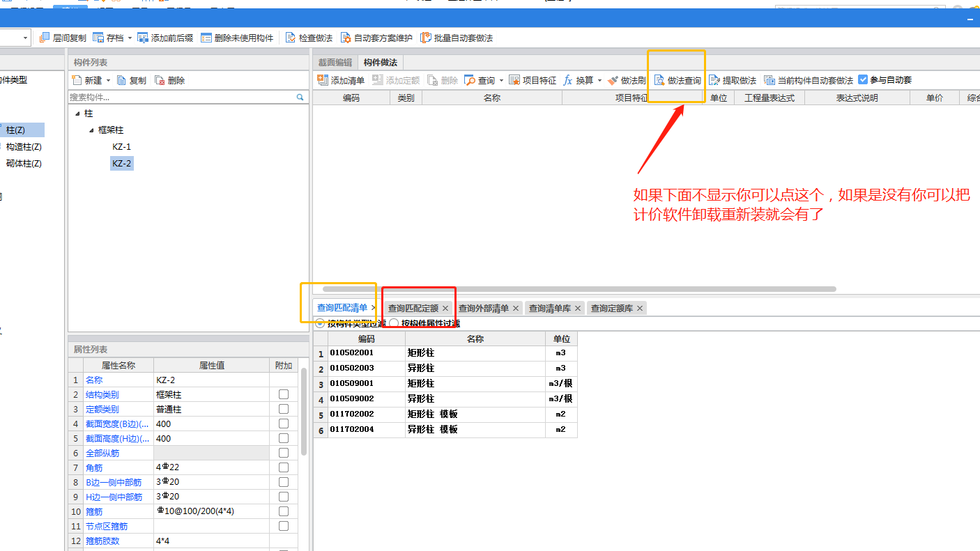Open the 查询外部清单 tab
Viewport: 980px width, 551px height.
tap(484, 308)
